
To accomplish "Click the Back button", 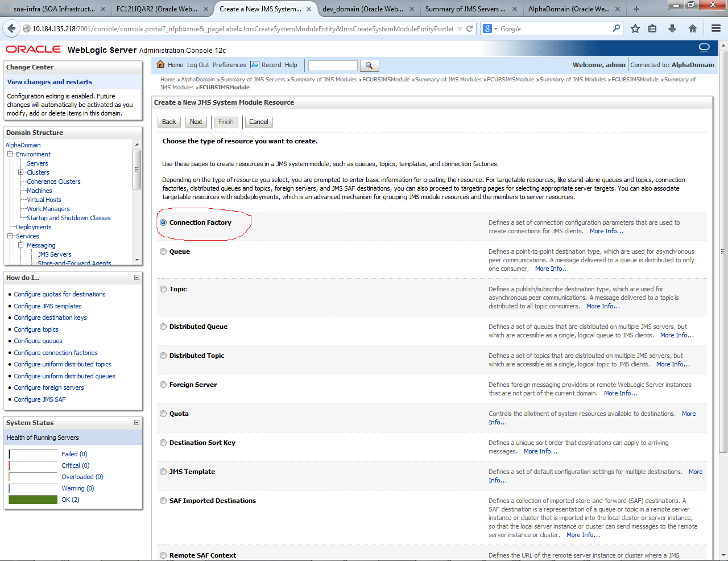I will pos(169,122).
